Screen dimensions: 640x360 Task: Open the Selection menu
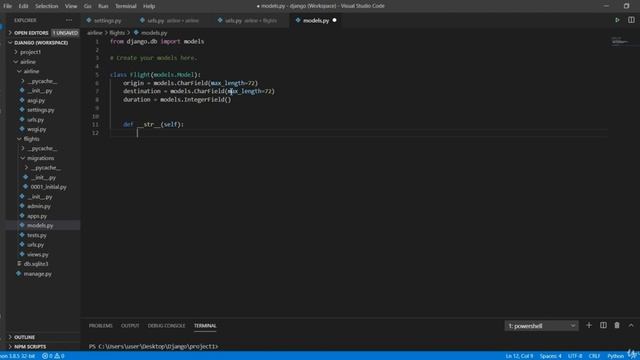47,6
